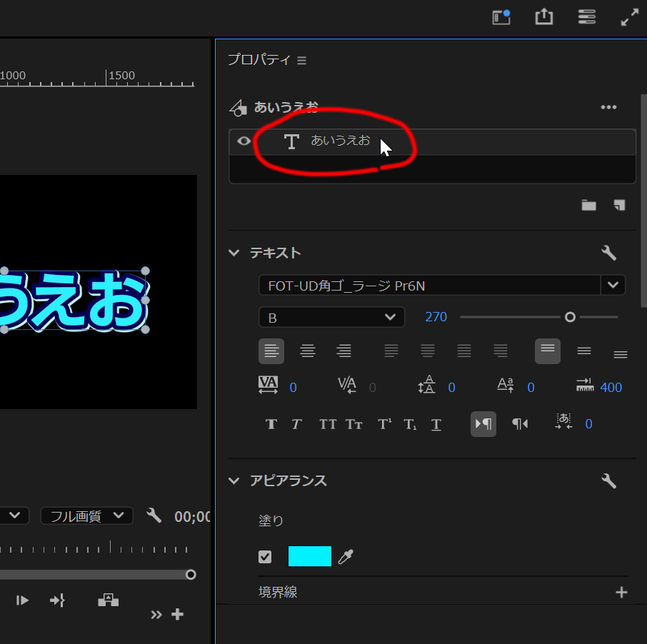The width and height of the screenshot is (647, 644).
Task: Open the テキスト section wrench settings
Action: click(608, 253)
